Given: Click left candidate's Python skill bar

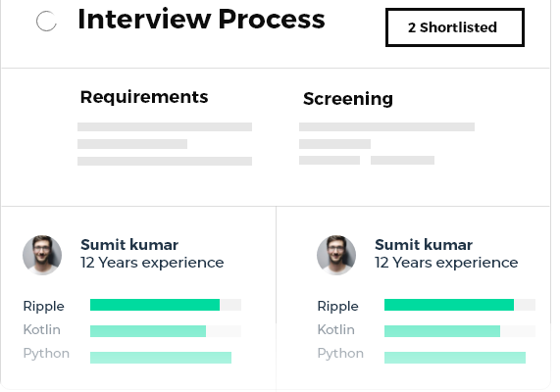Looking at the screenshot, I should coord(161,358).
